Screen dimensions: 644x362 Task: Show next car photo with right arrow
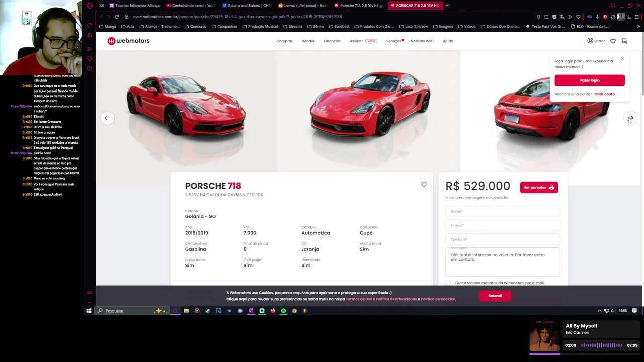point(630,118)
